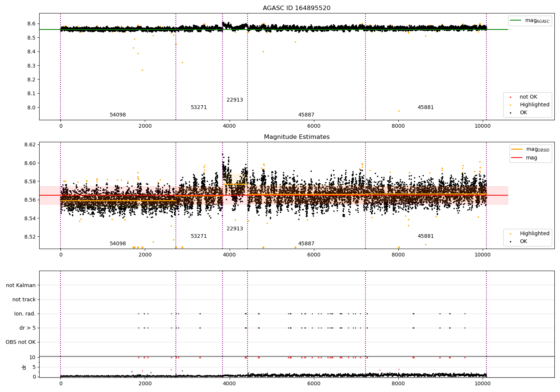Click obsid label 54098 in the top plot
This screenshot has width=560, height=392.
pyautogui.click(x=118, y=115)
